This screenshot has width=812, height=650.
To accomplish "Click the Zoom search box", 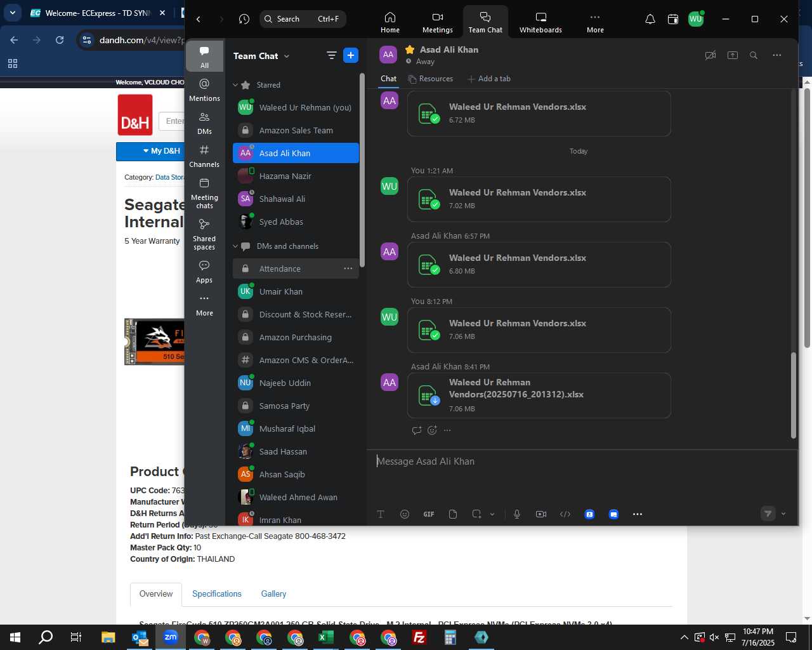I will pyautogui.click(x=303, y=19).
